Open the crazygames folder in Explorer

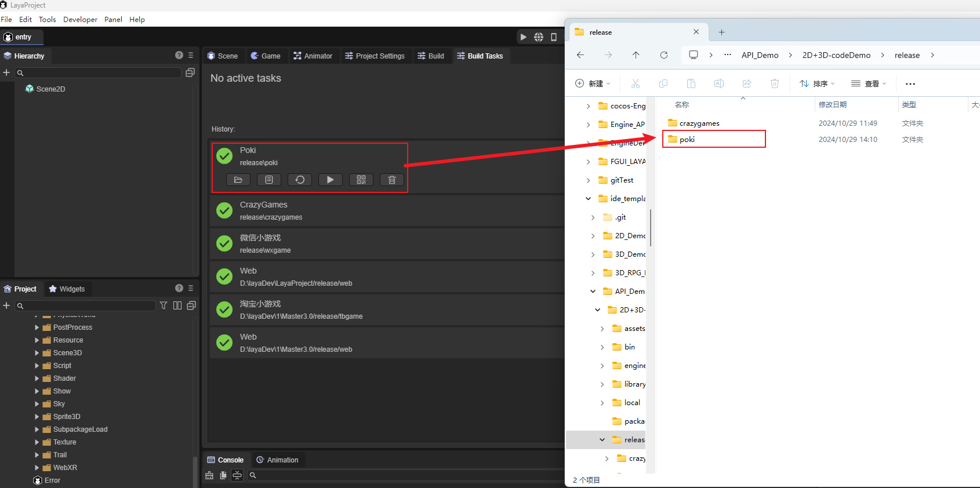point(699,123)
